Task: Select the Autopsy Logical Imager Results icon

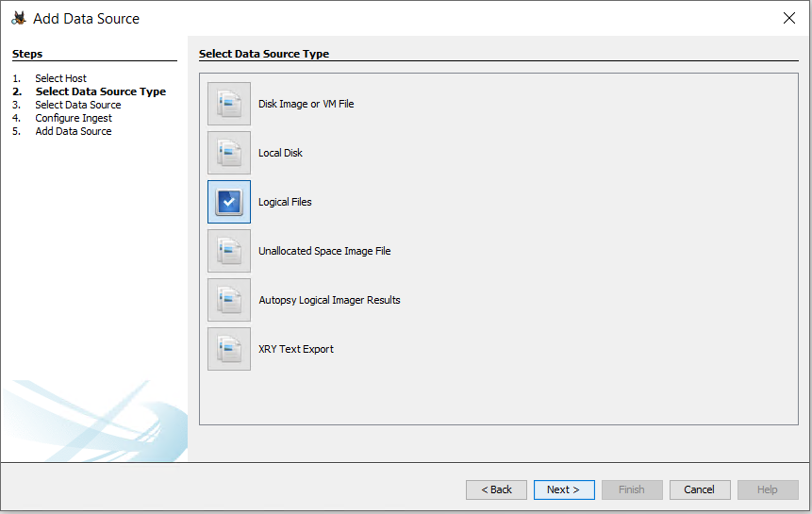Action: (229, 300)
